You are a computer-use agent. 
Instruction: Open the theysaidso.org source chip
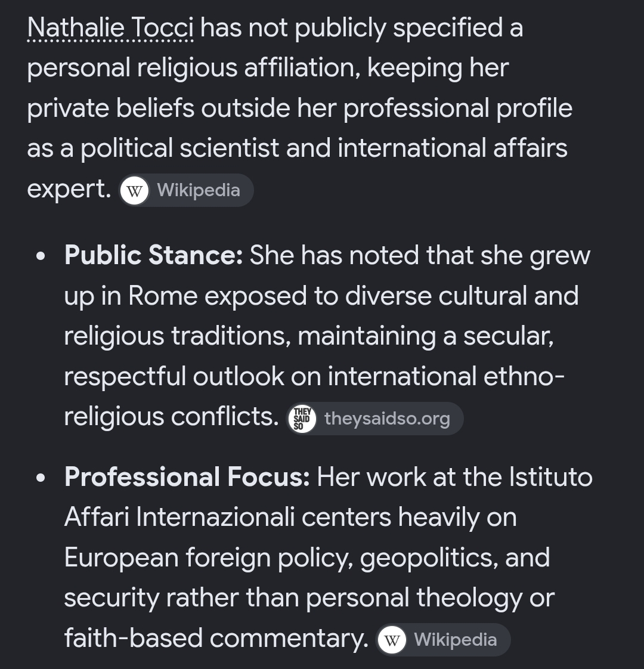(x=374, y=419)
